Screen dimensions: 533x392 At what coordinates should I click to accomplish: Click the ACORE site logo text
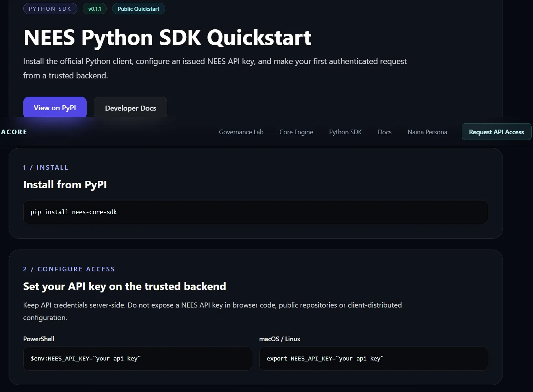pos(14,132)
